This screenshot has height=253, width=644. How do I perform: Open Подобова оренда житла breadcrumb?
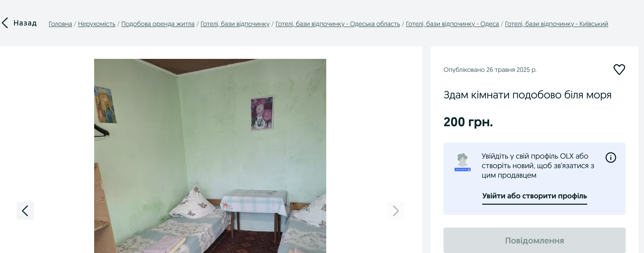pos(158,24)
